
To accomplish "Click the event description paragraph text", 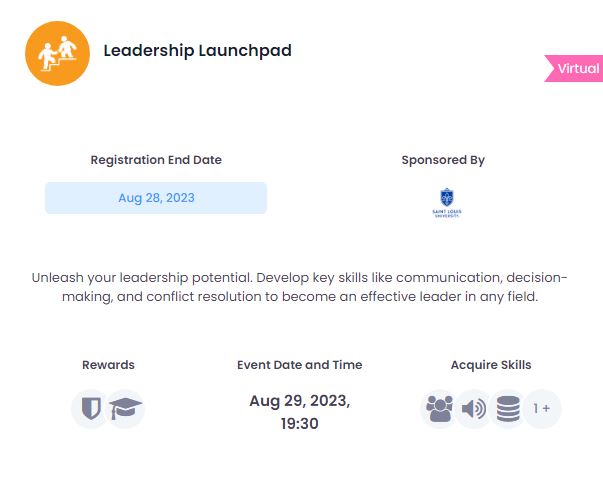I will click(300, 287).
